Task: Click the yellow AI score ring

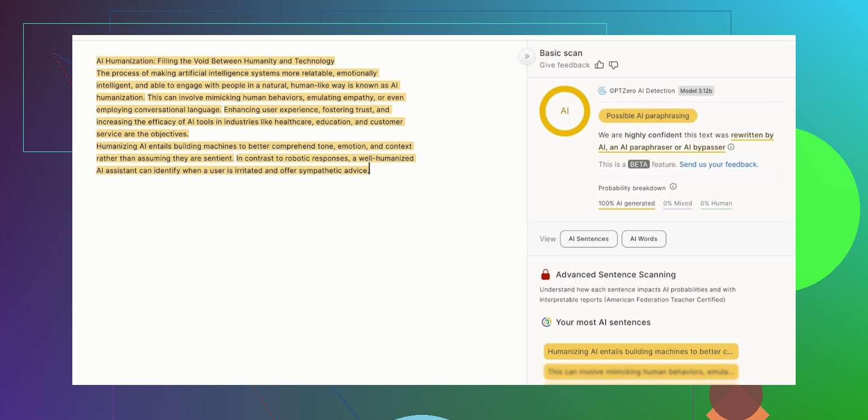Action: pos(565,111)
